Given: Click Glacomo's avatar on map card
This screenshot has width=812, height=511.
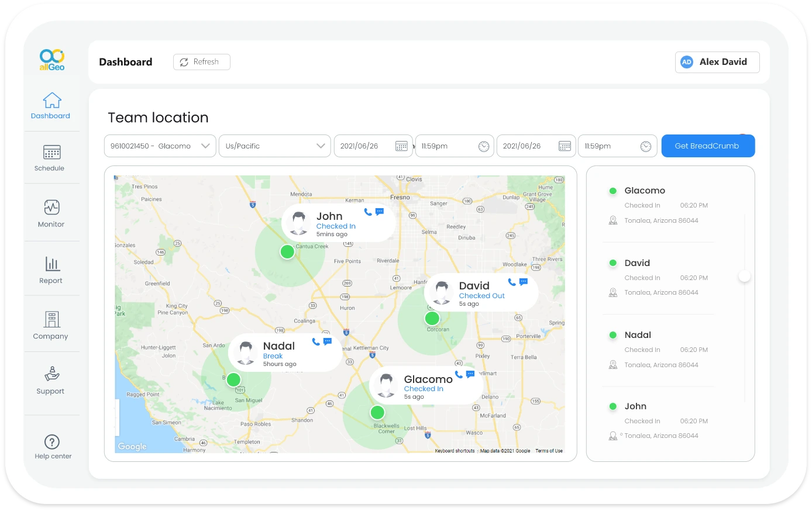Looking at the screenshot, I should click(386, 386).
